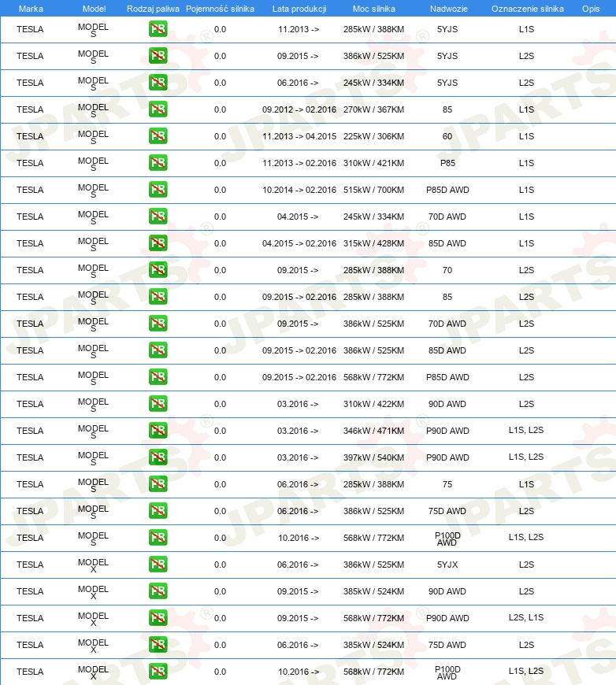This screenshot has width=616, height=685.
Task: Click the fuel icon in the 315kW / 428KM row
Action: click(158, 243)
